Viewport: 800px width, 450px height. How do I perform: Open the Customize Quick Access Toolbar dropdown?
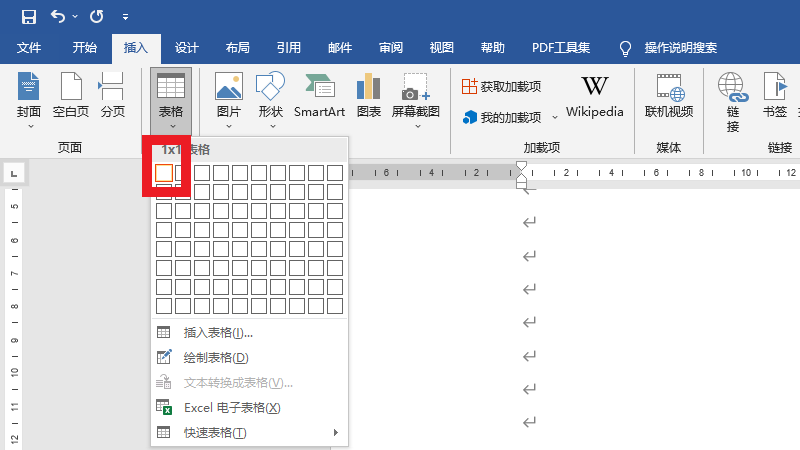pyautogui.click(x=125, y=17)
